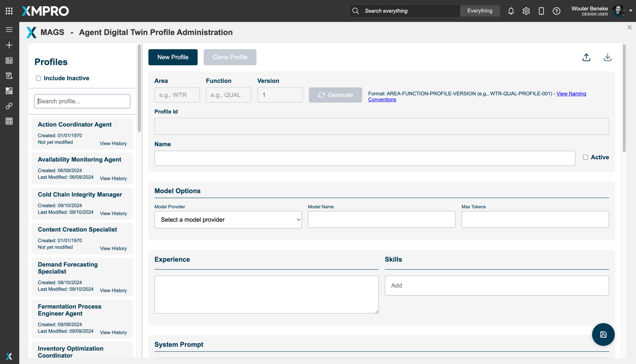Click the help question mark icon
This screenshot has width=636, height=364.
[556, 11]
